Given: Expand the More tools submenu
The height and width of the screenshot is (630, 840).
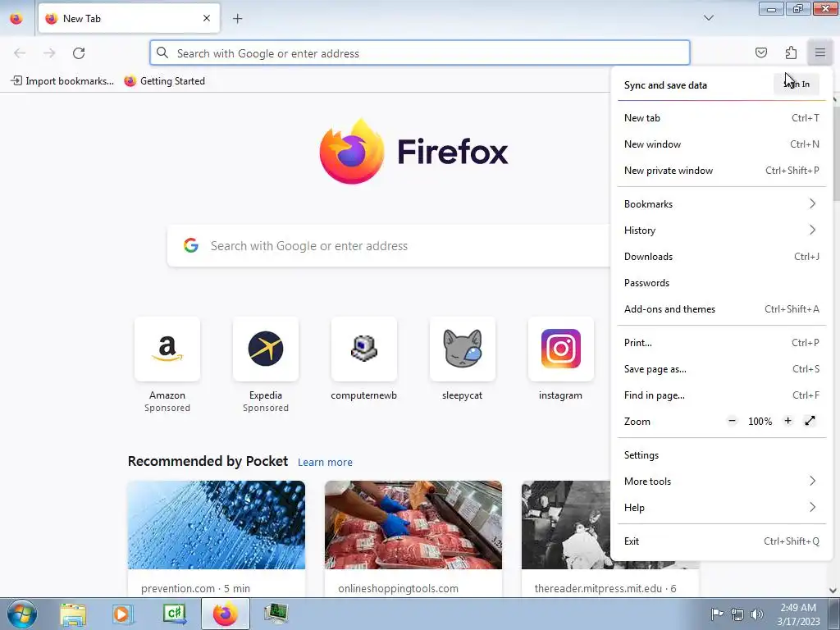Looking at the screenshot, I should click(722, 482).
